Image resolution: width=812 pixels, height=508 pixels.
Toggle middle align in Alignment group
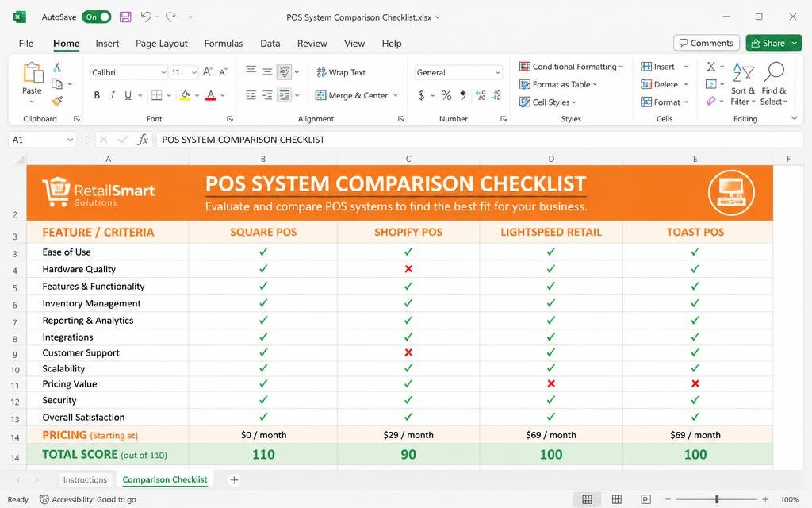[267, 71]
